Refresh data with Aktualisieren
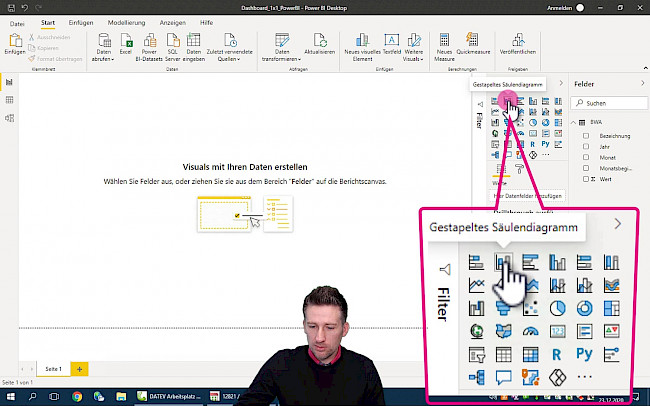 click(x=320, y=44)
